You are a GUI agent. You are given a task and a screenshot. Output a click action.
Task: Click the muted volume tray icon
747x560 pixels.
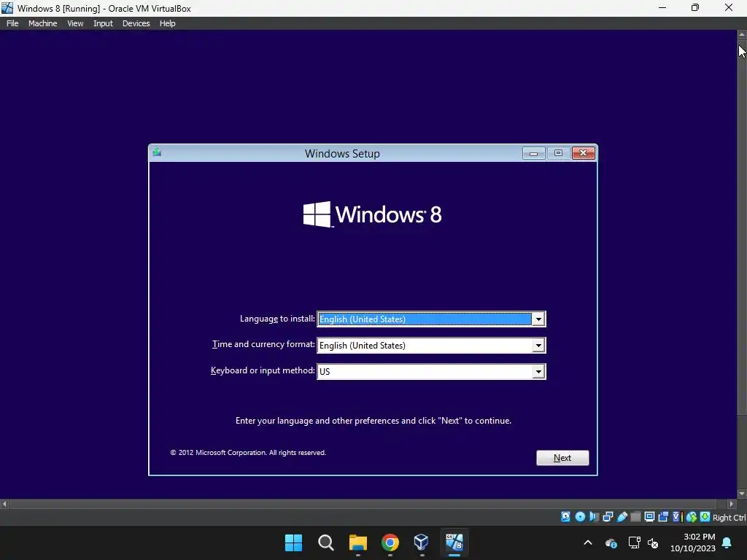point(653,542)
